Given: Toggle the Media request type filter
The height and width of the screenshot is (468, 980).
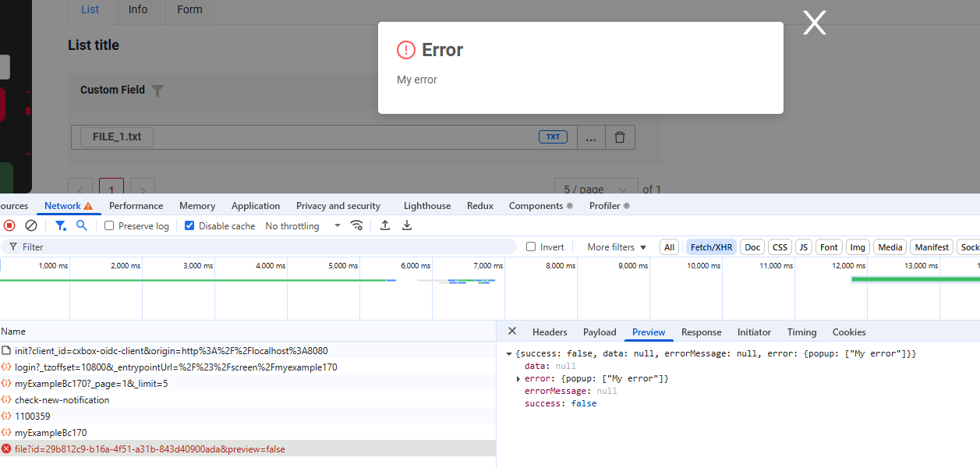Looking at the screenshot, I should click(x=890, y=247).
